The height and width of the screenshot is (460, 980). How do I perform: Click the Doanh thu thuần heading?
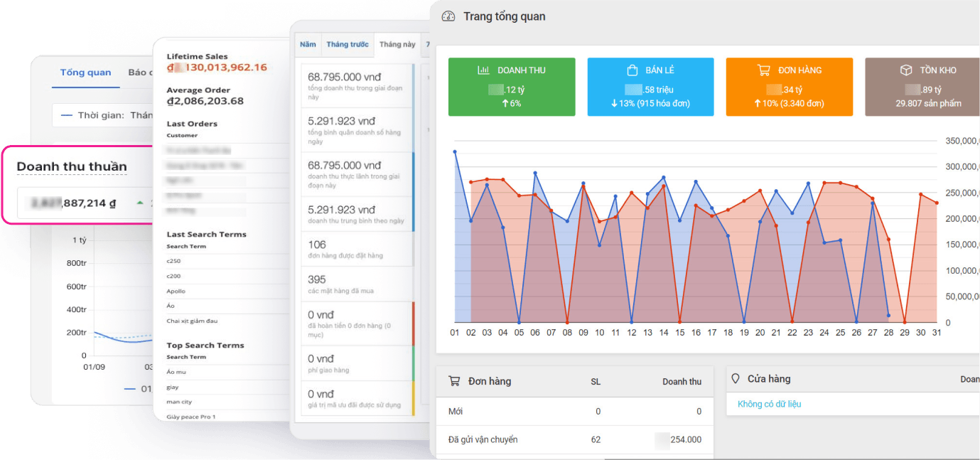72,166
